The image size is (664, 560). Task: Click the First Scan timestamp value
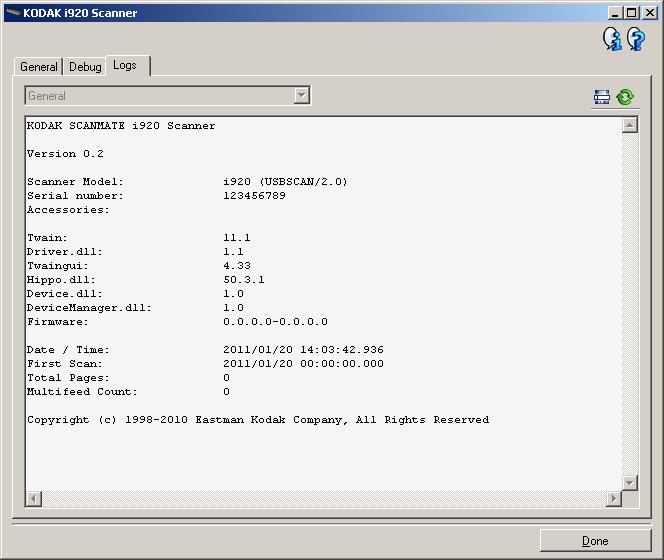[x=303, y=363]
